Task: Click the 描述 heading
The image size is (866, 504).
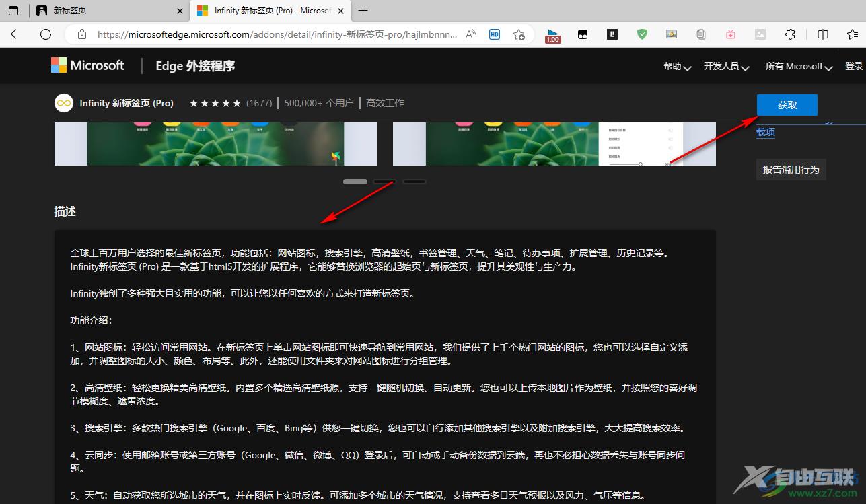Action: (x=65, y=211)
